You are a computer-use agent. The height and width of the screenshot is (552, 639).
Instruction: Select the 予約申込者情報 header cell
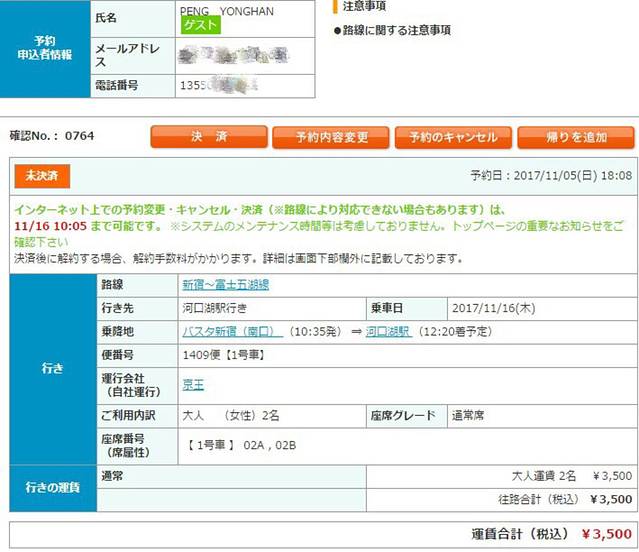(x=41, y=47)
